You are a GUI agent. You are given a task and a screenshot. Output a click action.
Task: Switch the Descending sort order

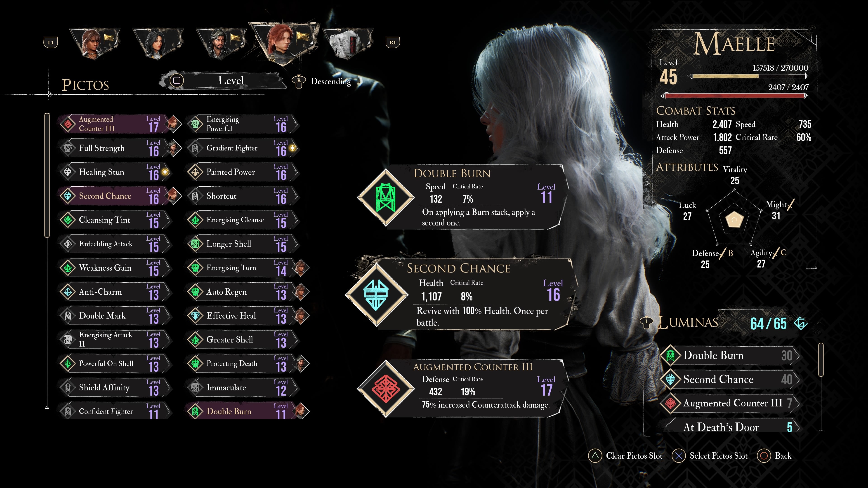click(322, 82)
